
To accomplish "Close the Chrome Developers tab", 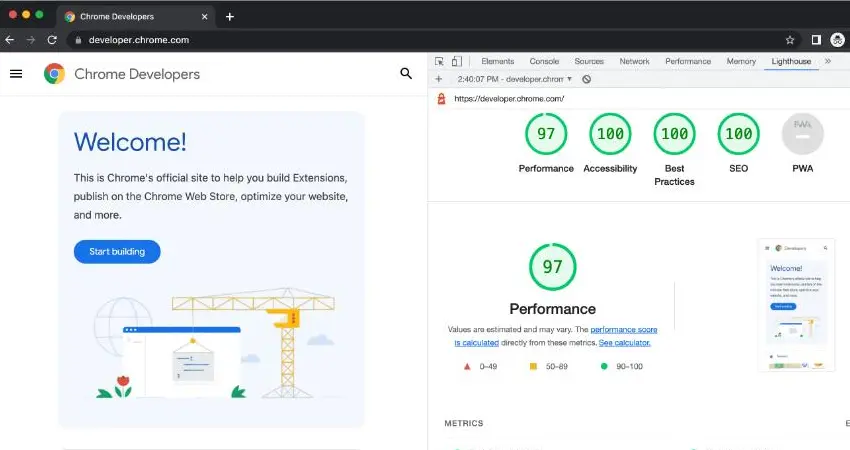I will click(204, 17).
